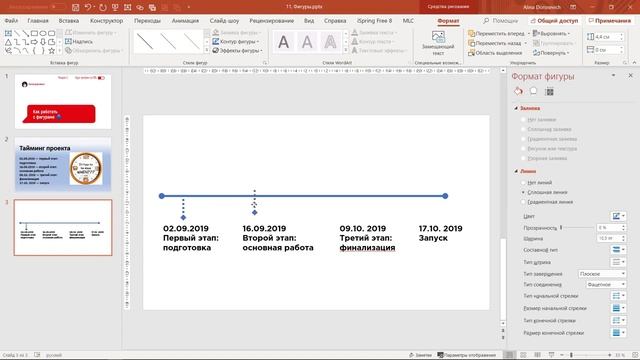This screenshot has height=360, width=640.
Task: Open the Тип соединения combo box
Action: coord(606,284)
